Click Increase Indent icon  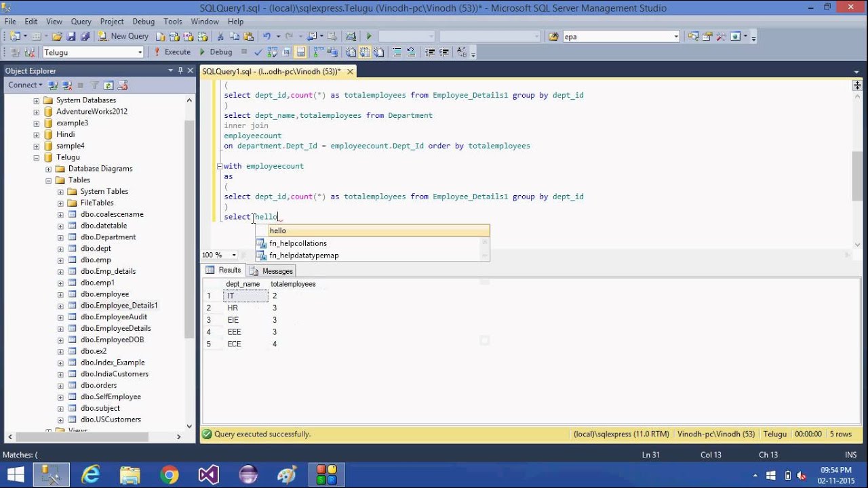click(x=443, y=52)
